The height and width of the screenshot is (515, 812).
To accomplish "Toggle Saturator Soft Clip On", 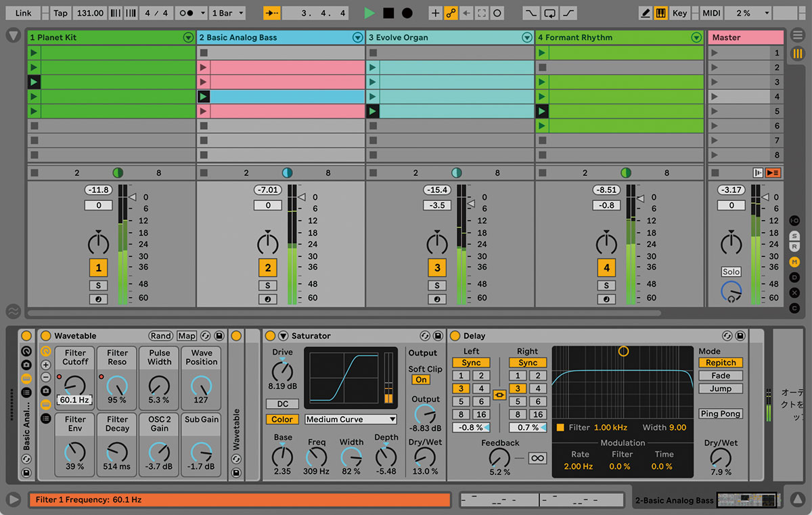I will tap(421, 380).
